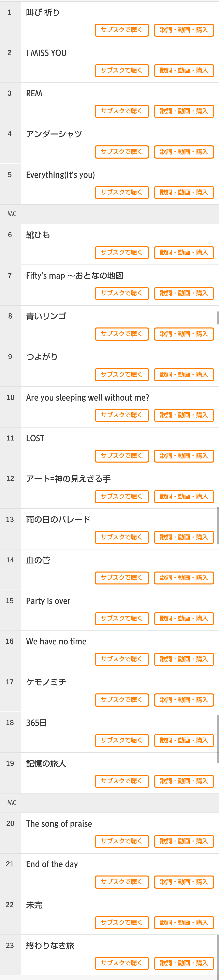The height and width of the screenshot is (980, 219).
Task: Click サブスクで聴く for LOST
Action: click(x=121, y=456)
